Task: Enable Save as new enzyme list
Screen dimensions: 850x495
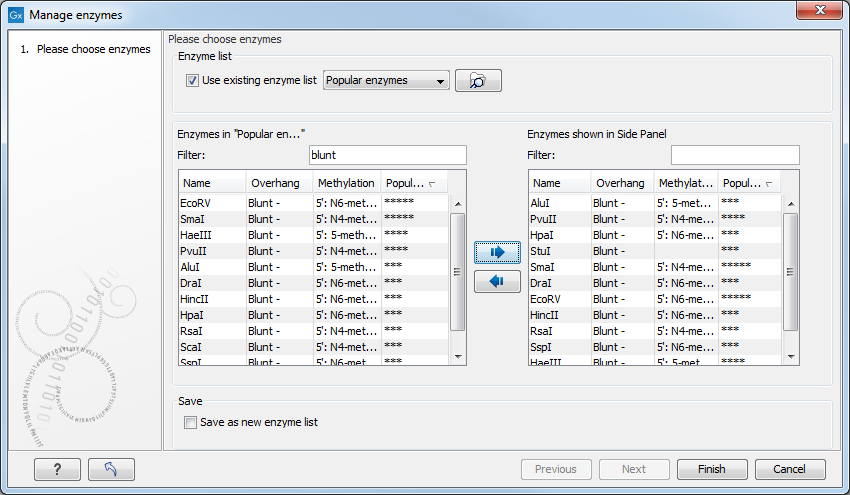Action: click(192, 422)
